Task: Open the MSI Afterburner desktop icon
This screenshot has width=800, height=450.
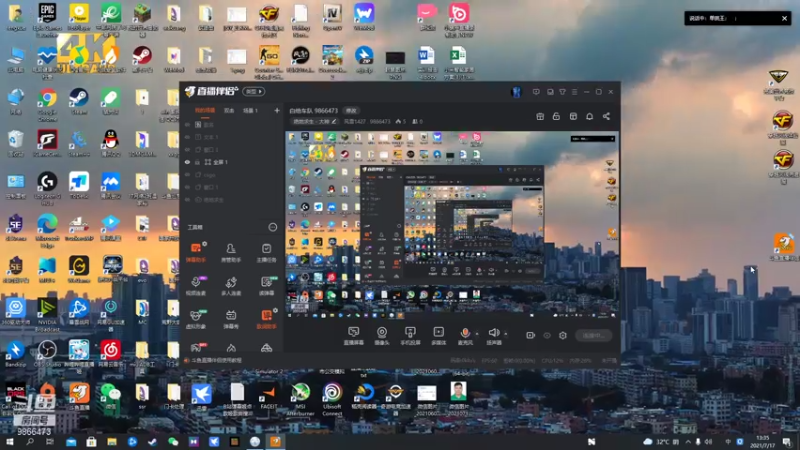Action: pyautogui.click(x=301, y=400)
